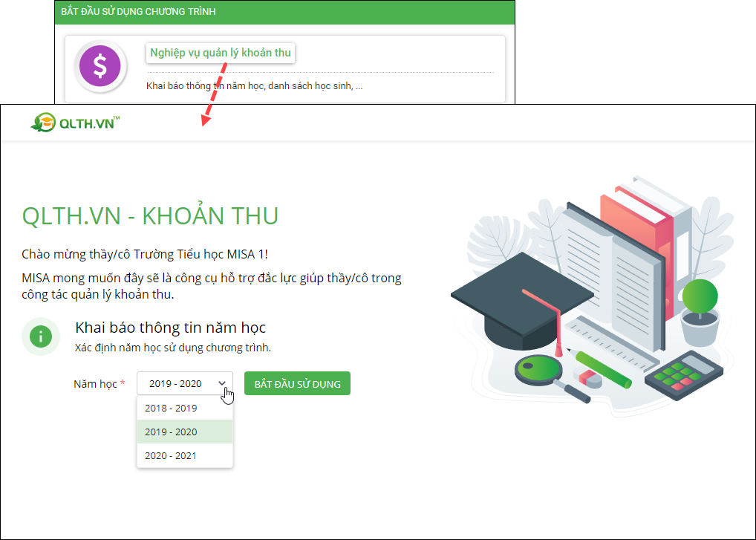The height and width of the screenshot is (540, 756).
Task: Click the graduation cap illustration
Action: point(522,303)
